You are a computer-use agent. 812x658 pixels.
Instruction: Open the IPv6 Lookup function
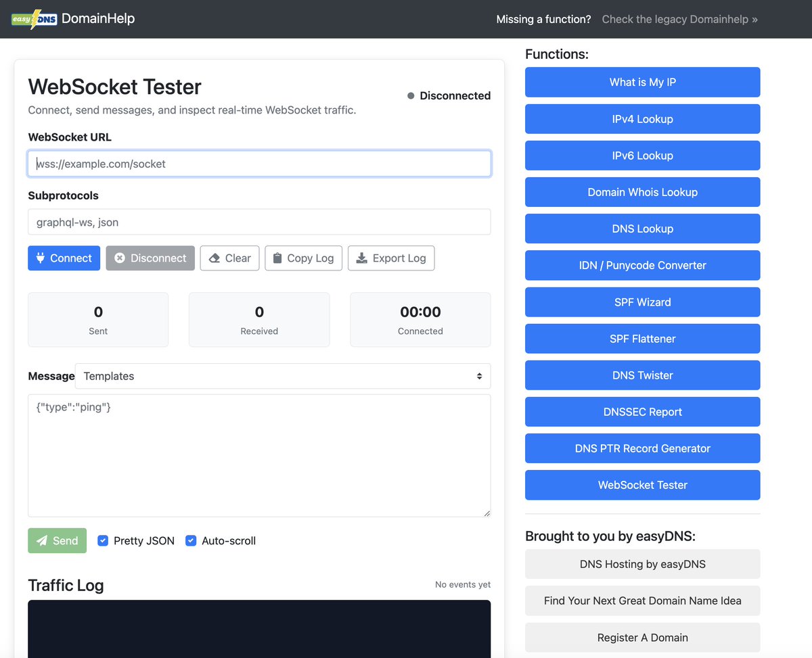pyautogui.click(x=642, y=156)
